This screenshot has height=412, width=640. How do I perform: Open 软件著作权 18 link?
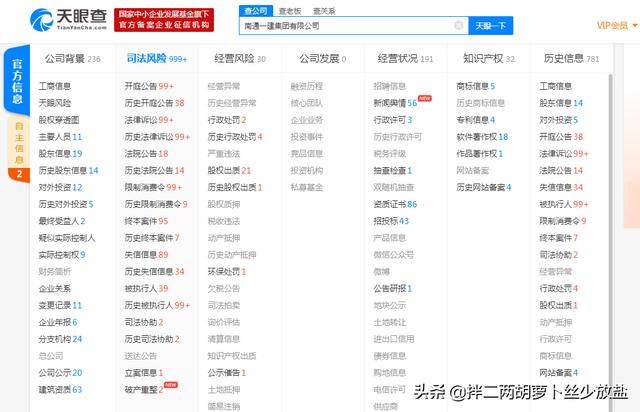(482, 137)
